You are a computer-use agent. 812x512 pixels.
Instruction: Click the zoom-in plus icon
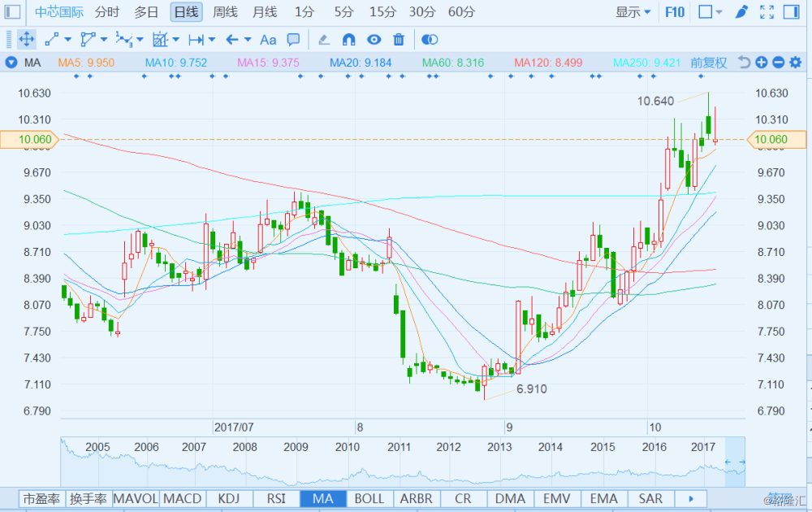(761, 63)
